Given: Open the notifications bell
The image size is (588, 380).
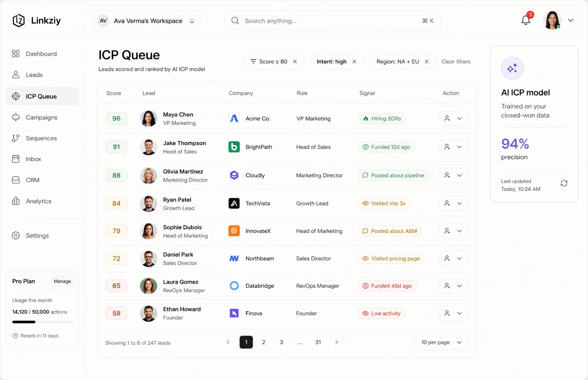Looking at the screenshot, I should [526, 20].
